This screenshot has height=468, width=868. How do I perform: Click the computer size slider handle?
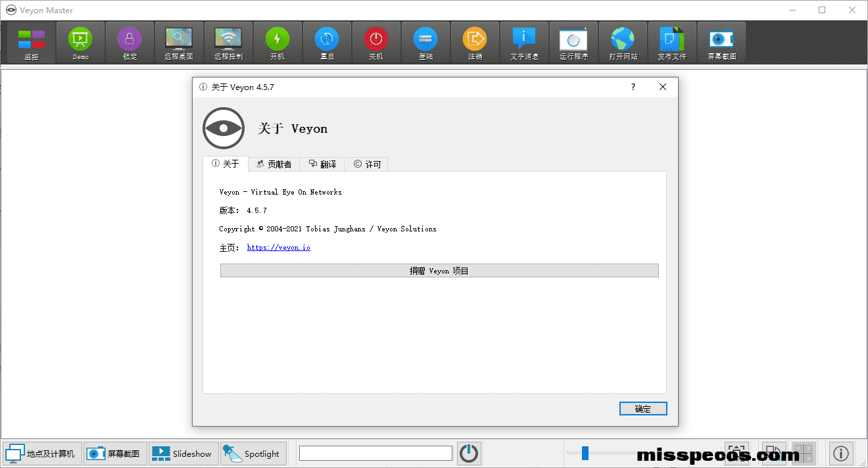(x=585, y=453)
